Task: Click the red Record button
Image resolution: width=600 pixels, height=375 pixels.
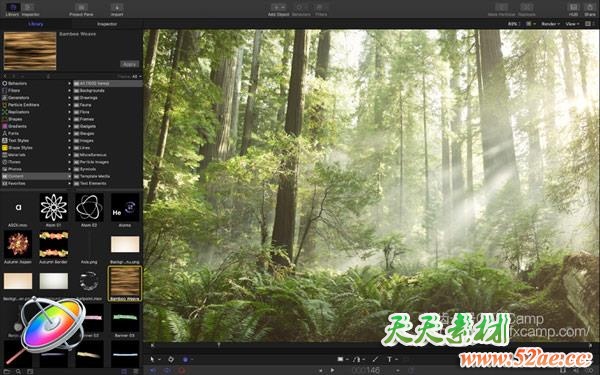Action: click(181, 370)
